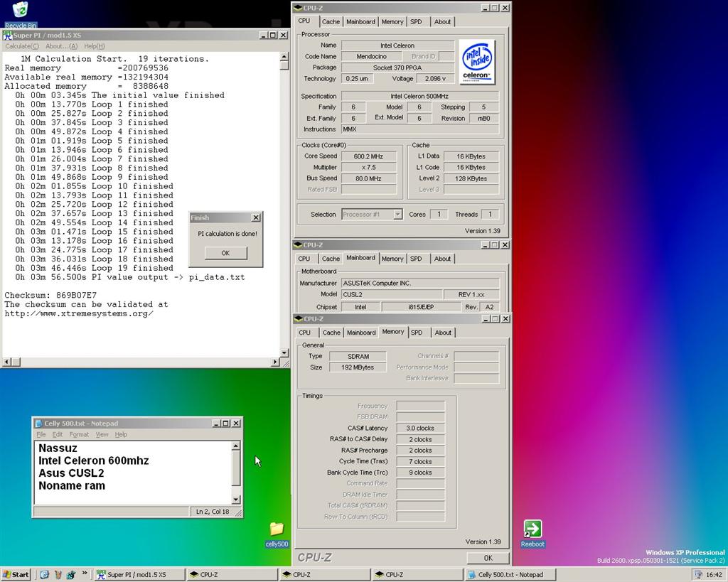Click the third quick launch icon
The image size is (728, 582).
[71, 575]
